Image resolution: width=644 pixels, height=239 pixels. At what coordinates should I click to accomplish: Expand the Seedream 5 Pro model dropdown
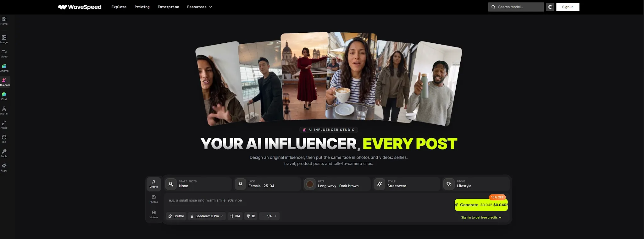[x=207, y=216]
